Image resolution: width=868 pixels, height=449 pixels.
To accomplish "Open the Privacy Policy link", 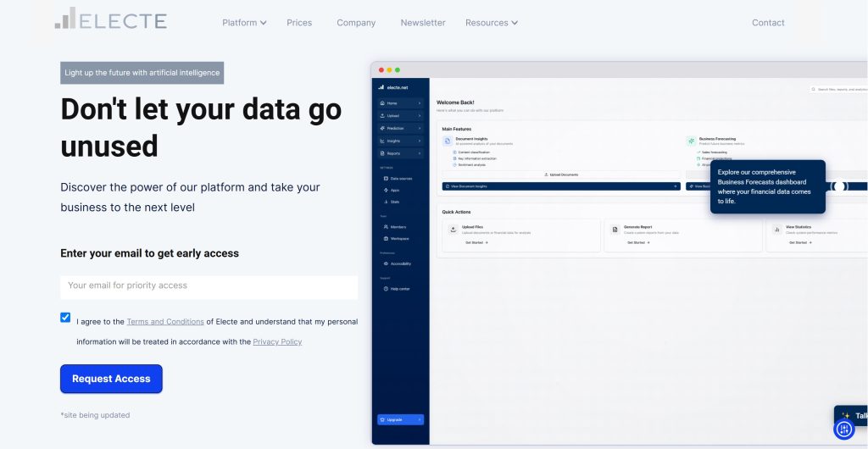I will pyautogui.click(x=277, y=342).
